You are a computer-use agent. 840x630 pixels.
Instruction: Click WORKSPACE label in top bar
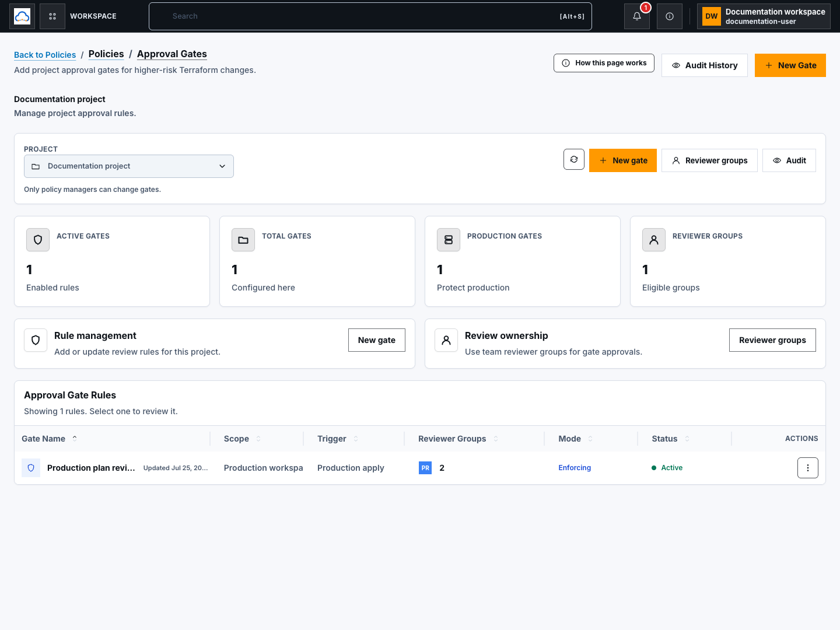click(x=93, y=16)
